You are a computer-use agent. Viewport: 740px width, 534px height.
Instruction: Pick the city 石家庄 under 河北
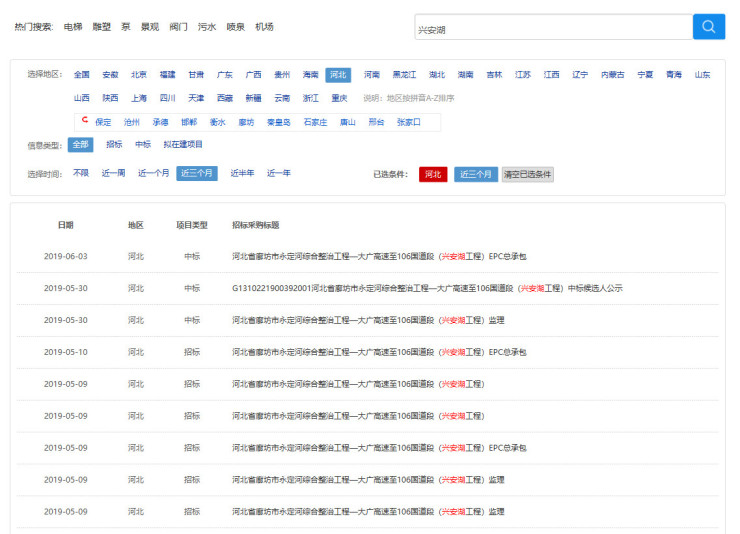[315, 122]
